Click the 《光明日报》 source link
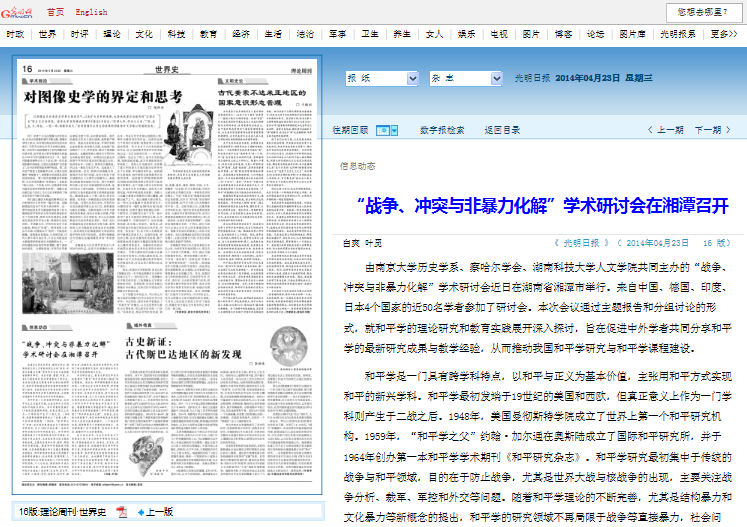Screen dimensions: 747x527 pyautogui.click(x=582, y=243)
